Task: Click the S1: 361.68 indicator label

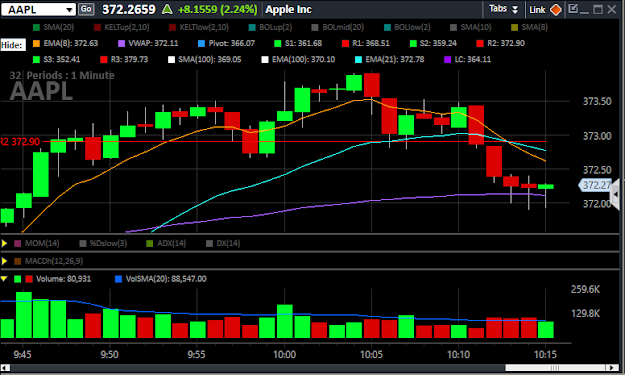Action: coord(303,43)
